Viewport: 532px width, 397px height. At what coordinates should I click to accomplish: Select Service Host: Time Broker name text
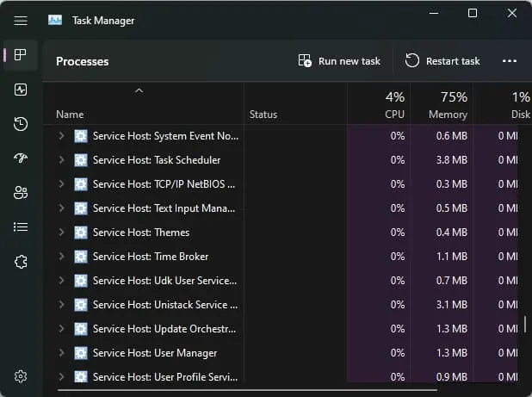click(x=151, y=257)
